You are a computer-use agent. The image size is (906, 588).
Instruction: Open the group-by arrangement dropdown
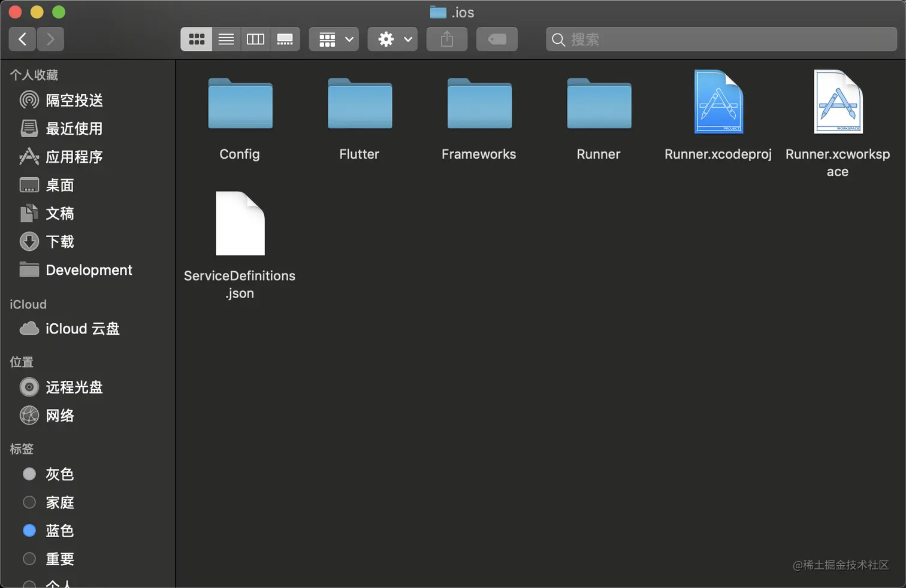click(x=334, y=40)
